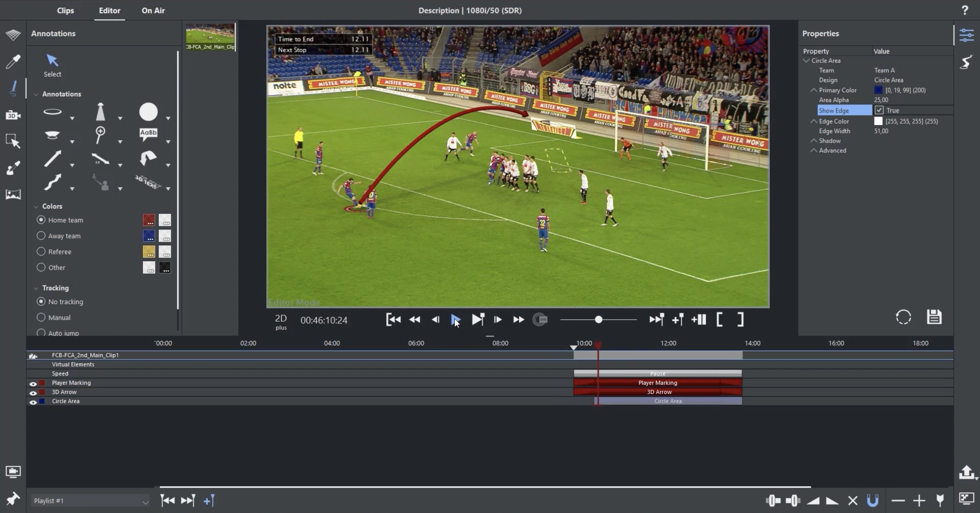980x513 pixels.
Task: Click the reset circular arrow icon
Action: pyautogui.click(x=903, y=317)
